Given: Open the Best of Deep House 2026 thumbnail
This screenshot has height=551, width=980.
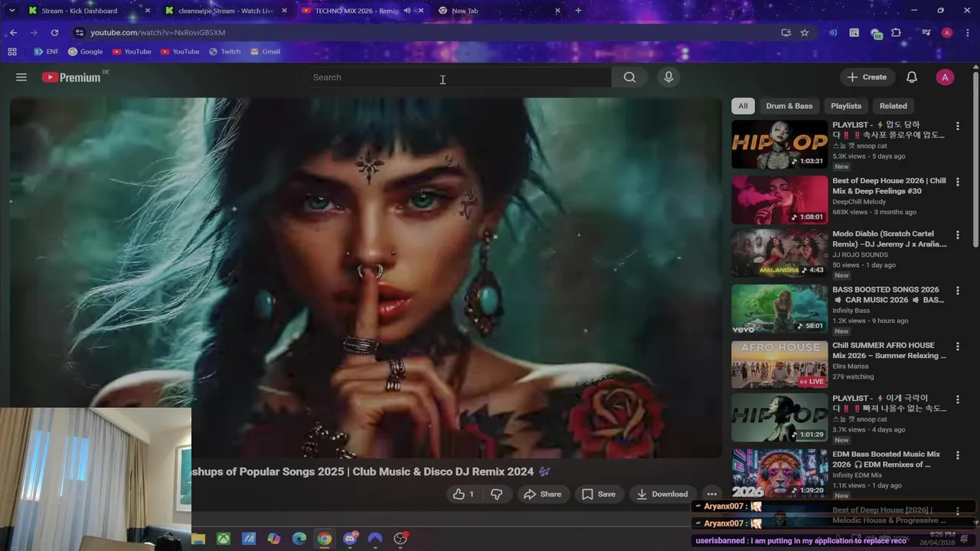Looking at the screenshot, I should click(779, 200).
